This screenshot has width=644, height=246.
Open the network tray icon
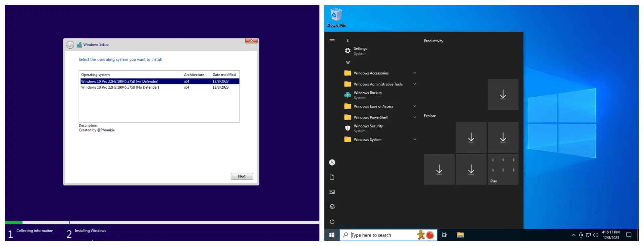tap(588, 235)
